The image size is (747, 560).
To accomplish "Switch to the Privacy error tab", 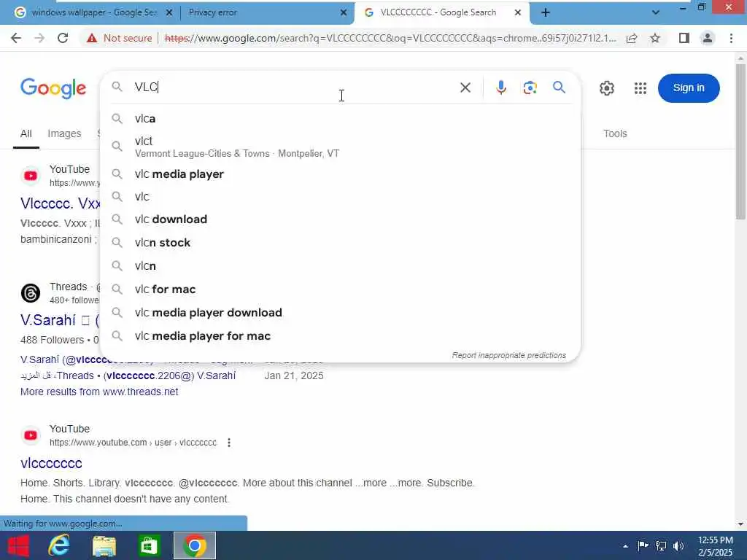I will coord(212,12).
